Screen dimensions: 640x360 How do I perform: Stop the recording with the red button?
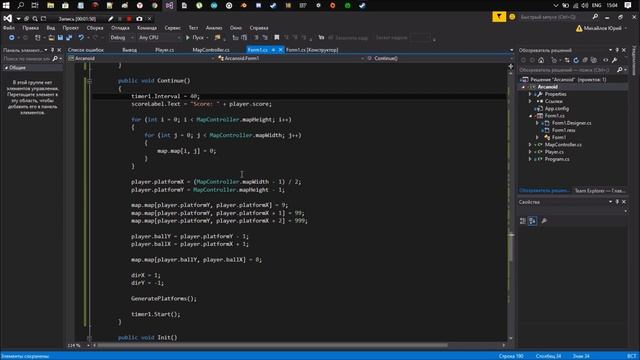pyautogui.click(x=129, y=19)
